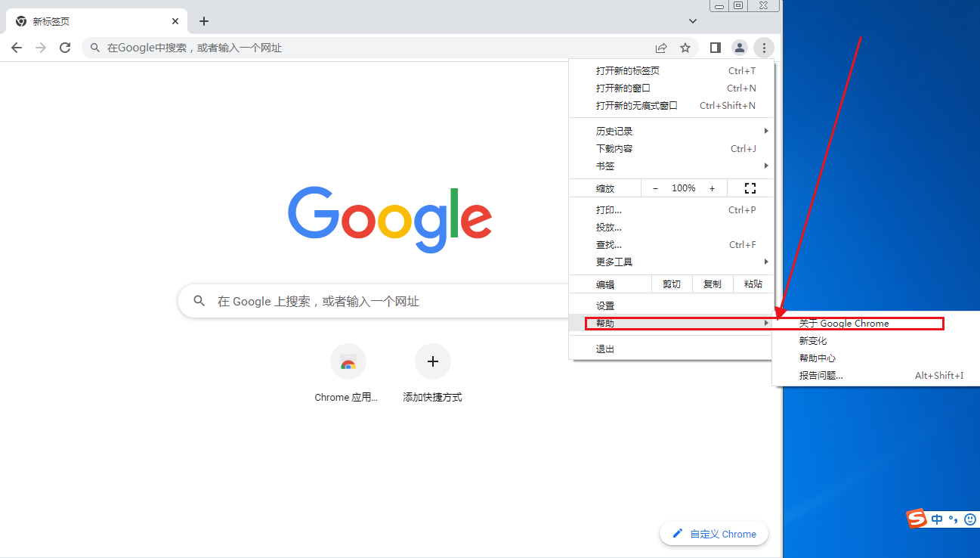
Task: Click the share page icon in the address bar
Action: pyautogui.click(x=661, y=48)
